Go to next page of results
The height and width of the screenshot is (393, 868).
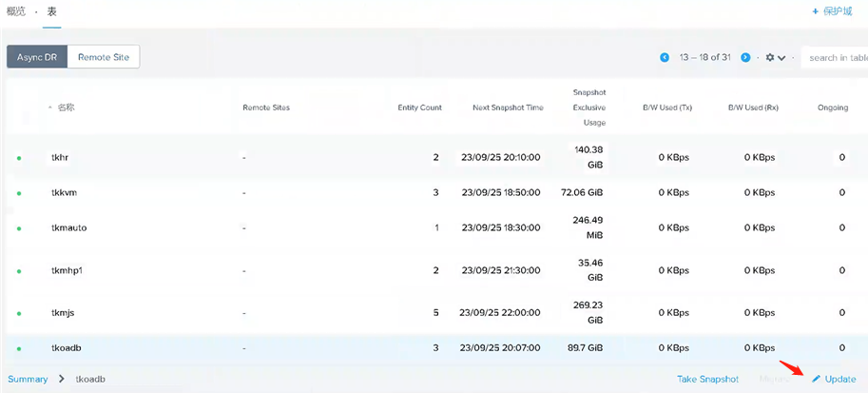745,57
